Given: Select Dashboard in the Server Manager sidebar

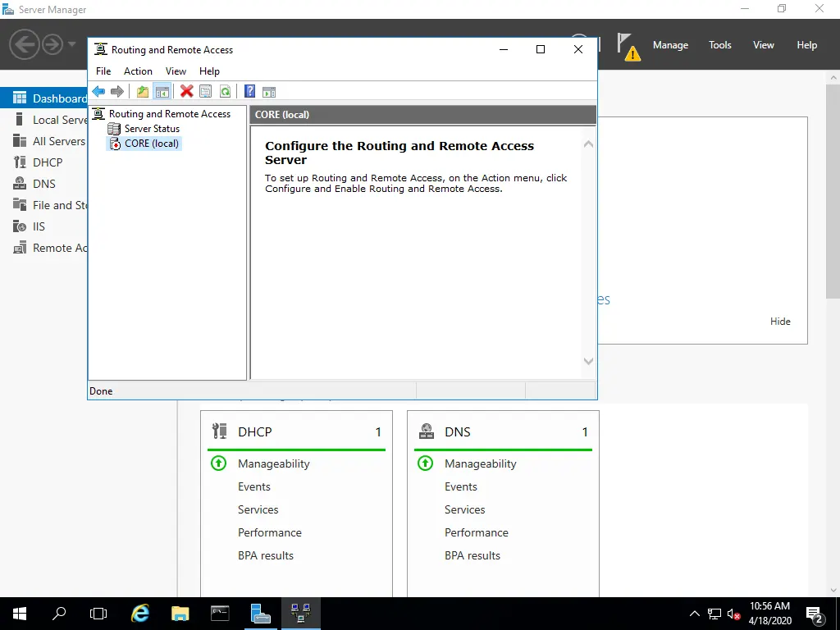Looking at the screenshot, I should point(44,98).
